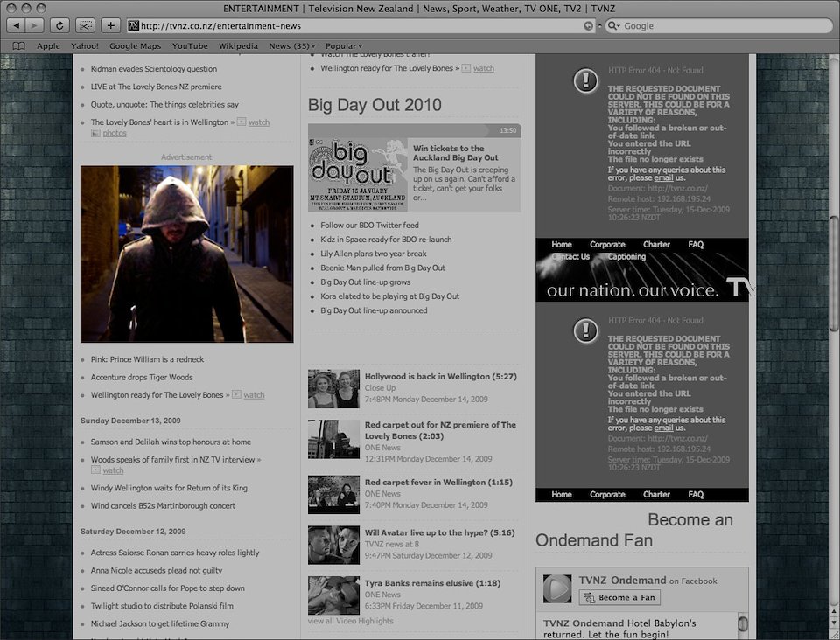Click Corporate in the first black navigation bar
The width and height of the screenshot is (840, 640).
pos(607,245)
